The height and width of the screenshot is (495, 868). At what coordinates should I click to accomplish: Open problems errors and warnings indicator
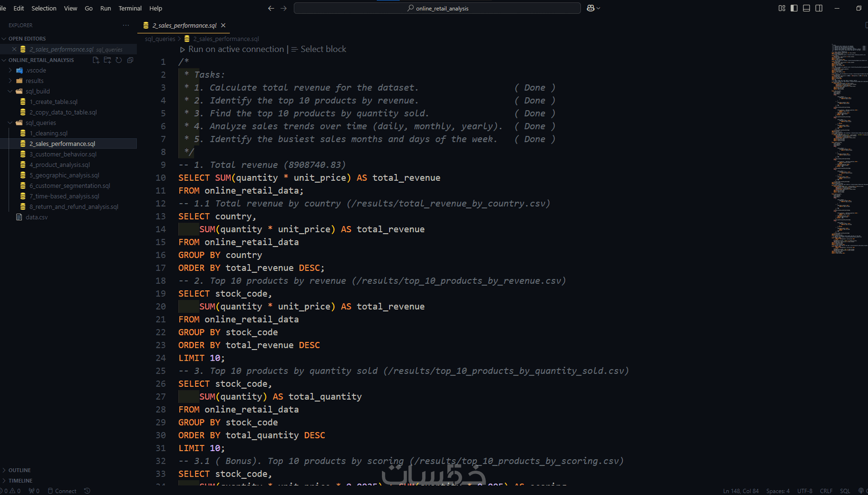click(x=11, y=491)
